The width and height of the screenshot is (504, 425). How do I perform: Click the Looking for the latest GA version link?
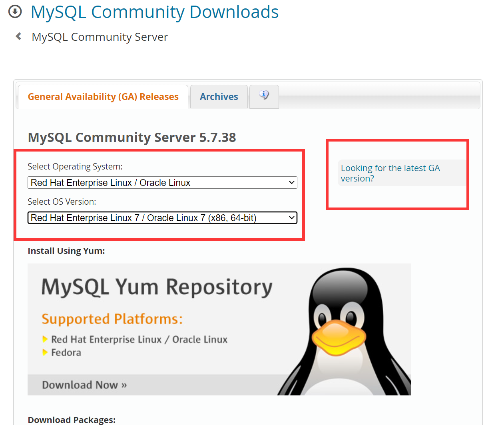click(390, 173)
